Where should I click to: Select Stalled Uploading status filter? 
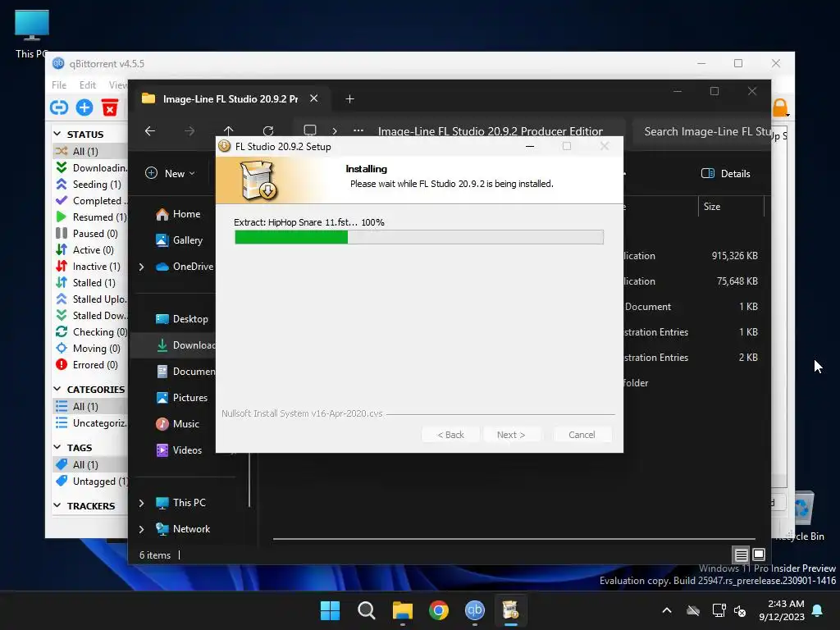pyautogui.click(x=91, y=299)
